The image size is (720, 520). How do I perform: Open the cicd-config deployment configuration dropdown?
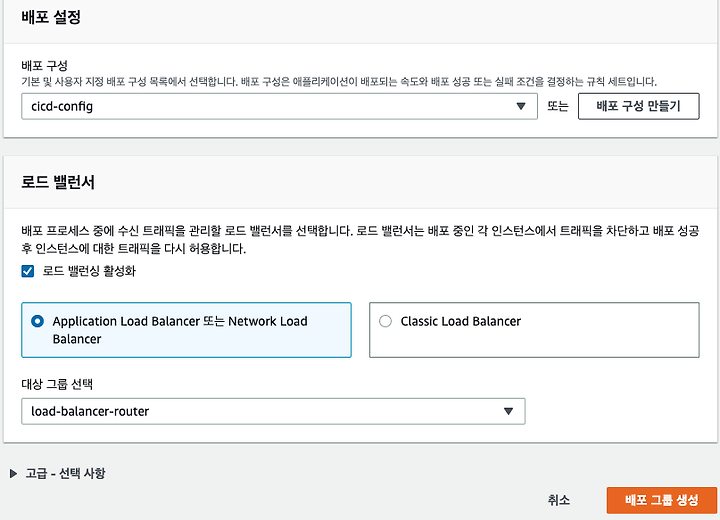pyautogui.click(x=279, y=106)
